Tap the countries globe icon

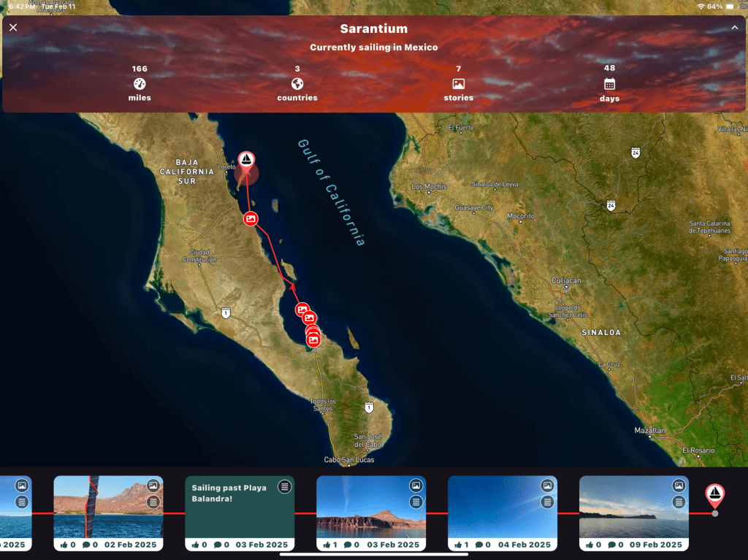click(x=297, y=84)
